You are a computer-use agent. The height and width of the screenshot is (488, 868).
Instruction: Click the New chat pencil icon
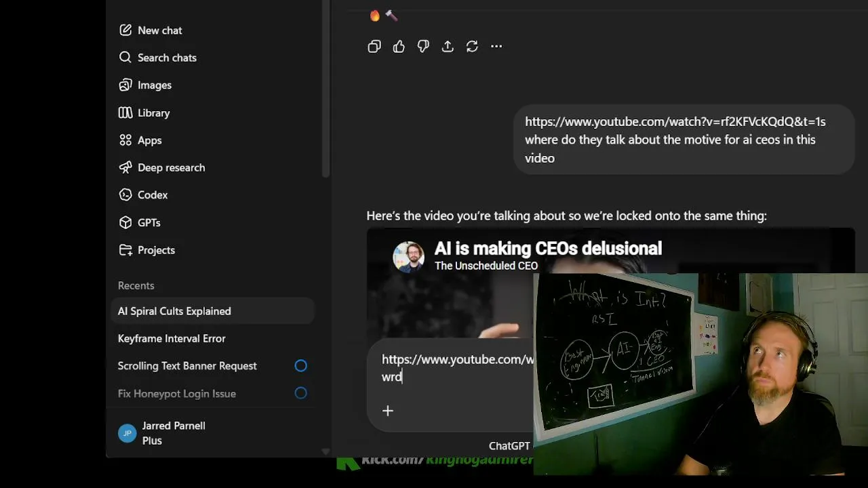coord(125,30)
